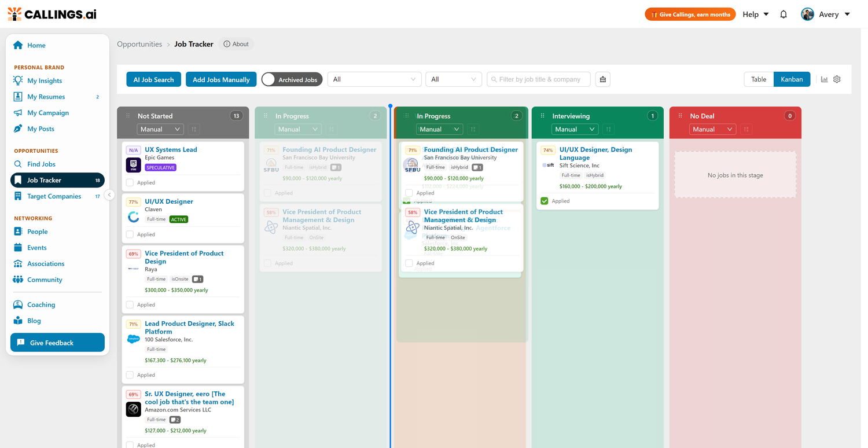The width and height of the screenshot is (868, 448).
Task: Open My Insights
Action: tap(45, 80)
